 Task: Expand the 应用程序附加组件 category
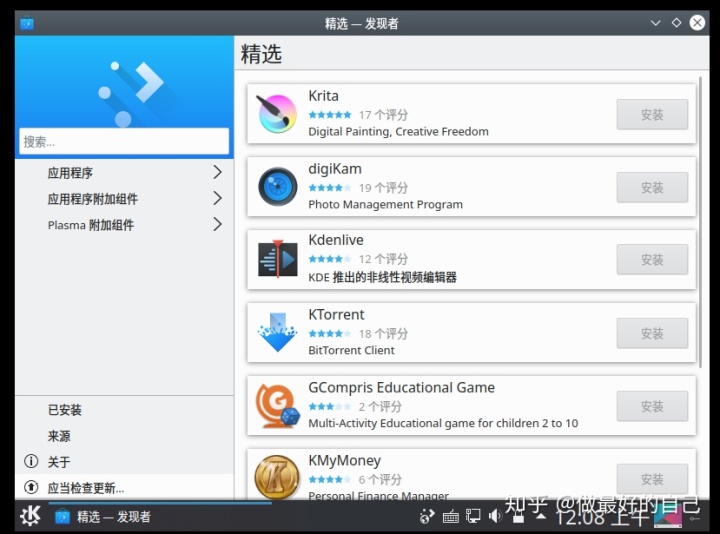[217, 198]
